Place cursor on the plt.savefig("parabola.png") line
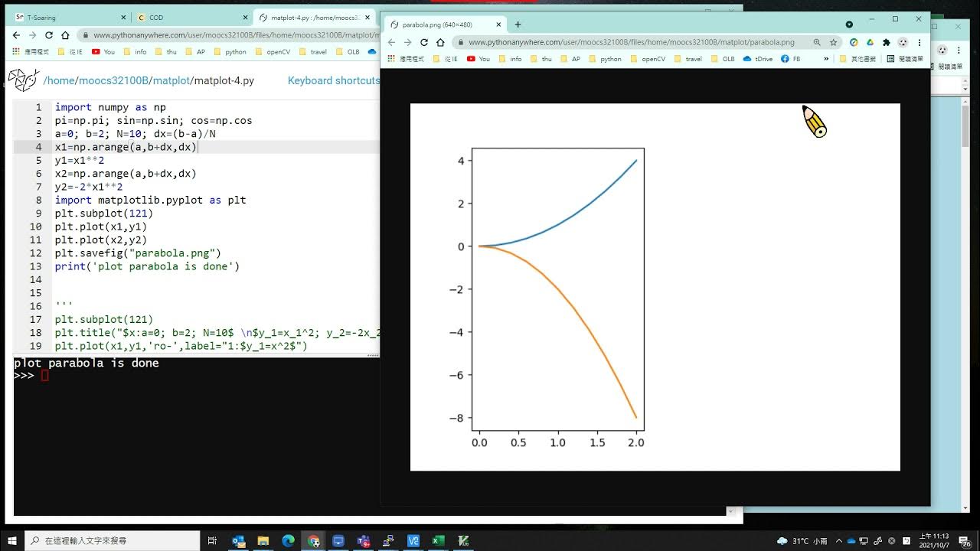980x551 pixels. pos(138,253)
